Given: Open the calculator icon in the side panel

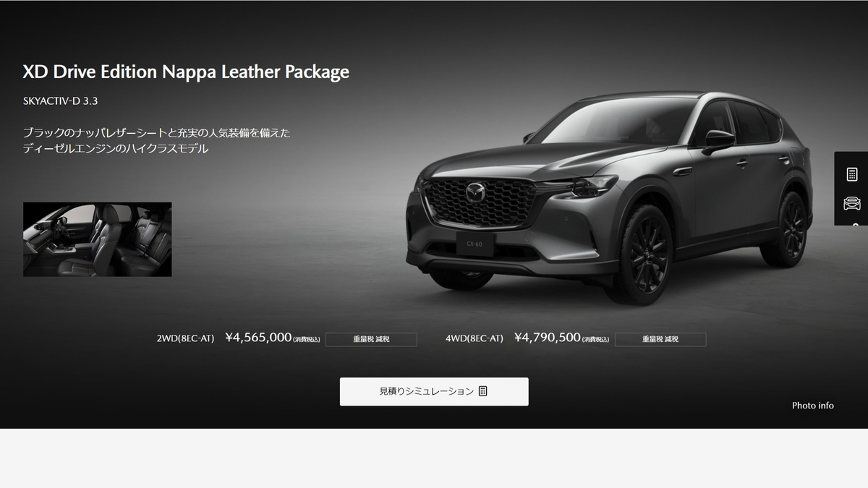Looking at the screenshot, I should (851, 174).
